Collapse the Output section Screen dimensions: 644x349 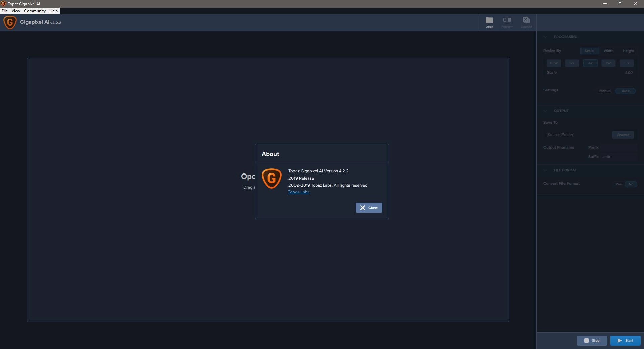(545, 111)
